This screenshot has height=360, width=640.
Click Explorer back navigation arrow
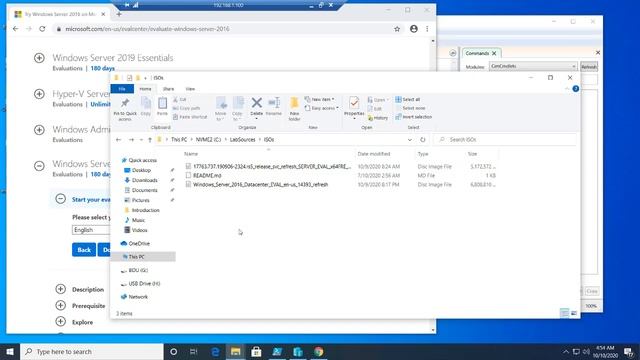[118, 140]
